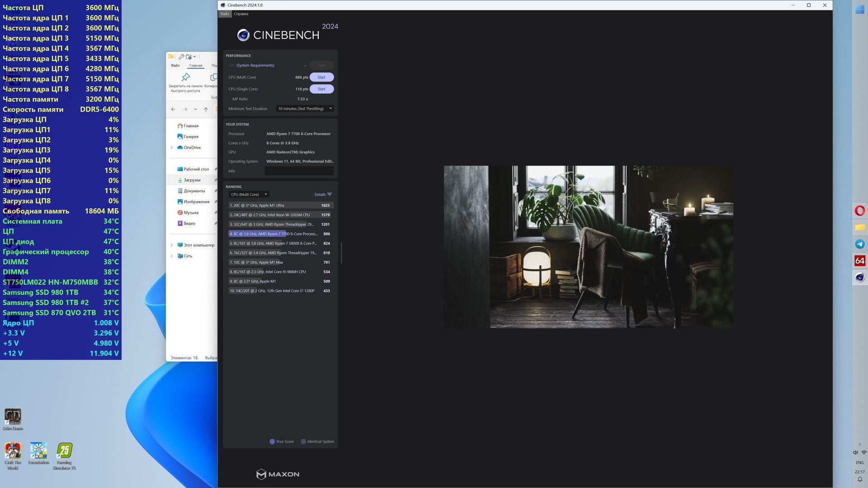Open File Explorer from taskbar

(x=860, y=227)
